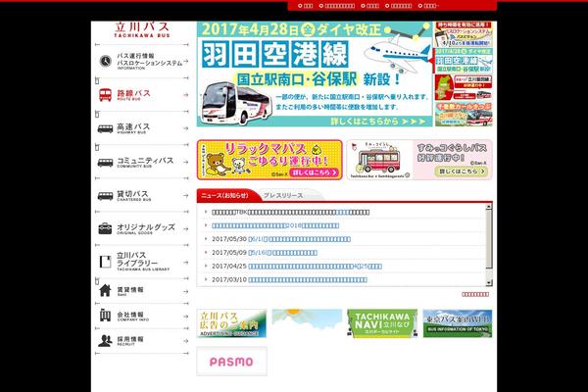Click arrow at right of 貸切バス row
This screenshot has width=588, height=392.
(185, 196)
